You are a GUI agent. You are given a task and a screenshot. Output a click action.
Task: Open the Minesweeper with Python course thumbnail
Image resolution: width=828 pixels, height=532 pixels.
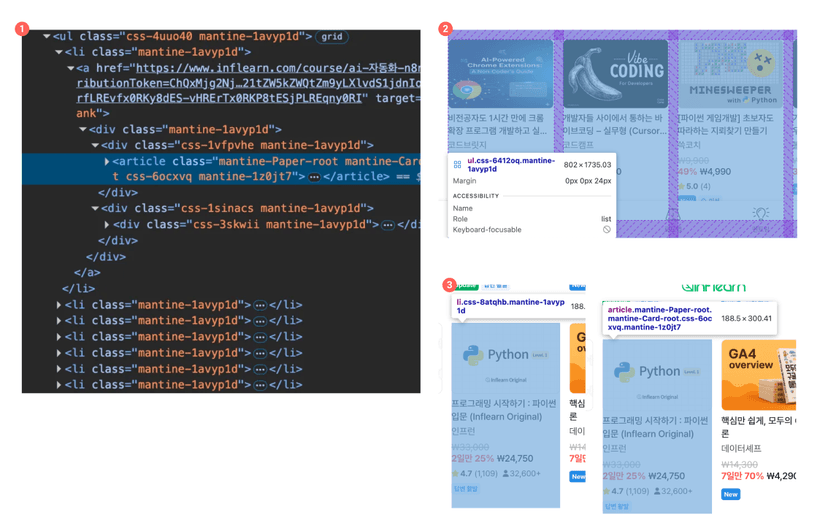735,75
